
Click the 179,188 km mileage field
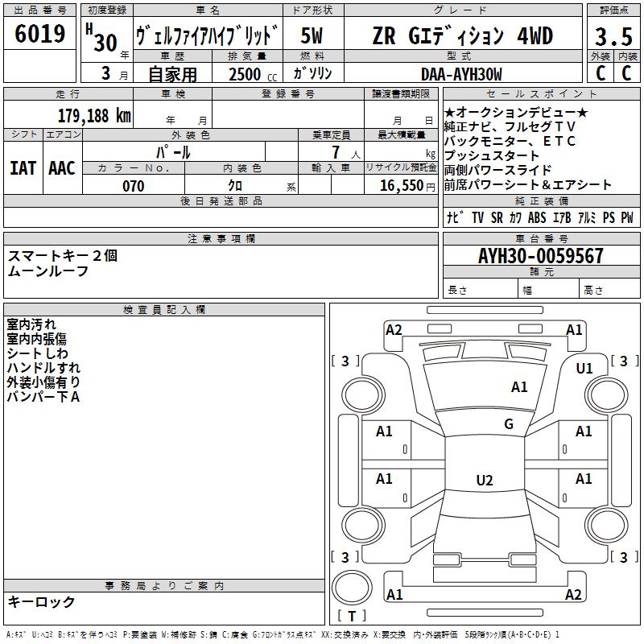point(94,115)
